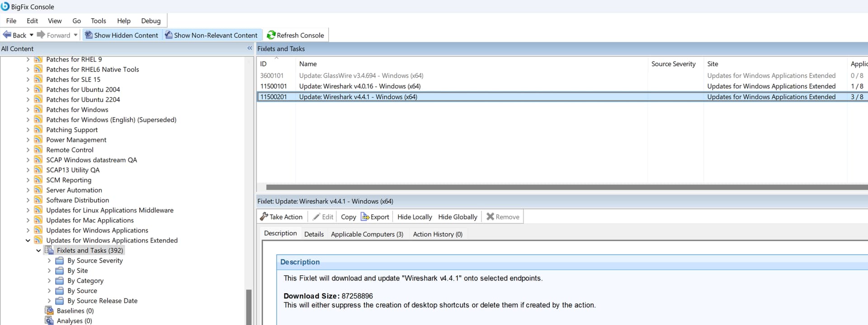Open the Back history dropdown arrow

click(x=32, y=35)
